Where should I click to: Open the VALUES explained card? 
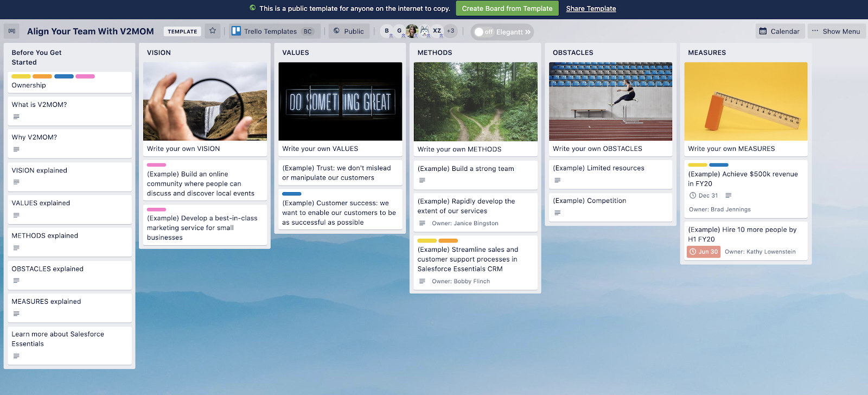[69, 209]
